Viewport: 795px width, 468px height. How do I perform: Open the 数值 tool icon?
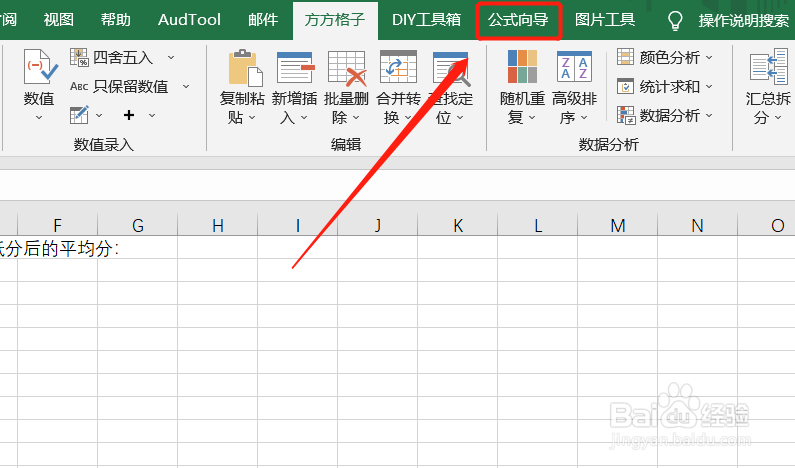40,67
